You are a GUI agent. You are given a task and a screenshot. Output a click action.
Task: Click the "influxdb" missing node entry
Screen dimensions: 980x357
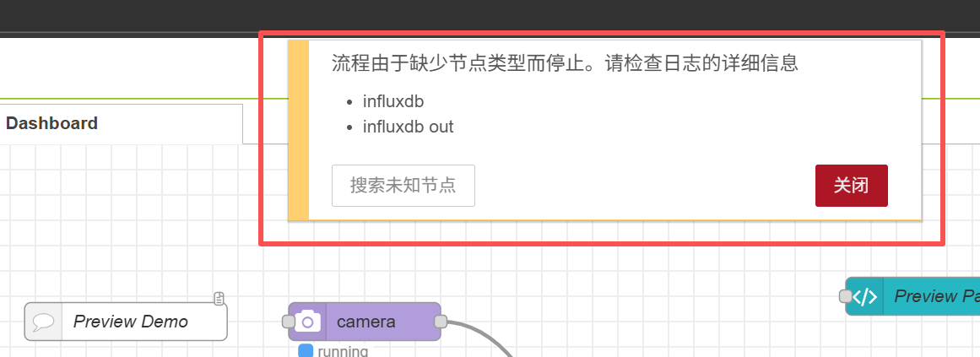(393, 102)
